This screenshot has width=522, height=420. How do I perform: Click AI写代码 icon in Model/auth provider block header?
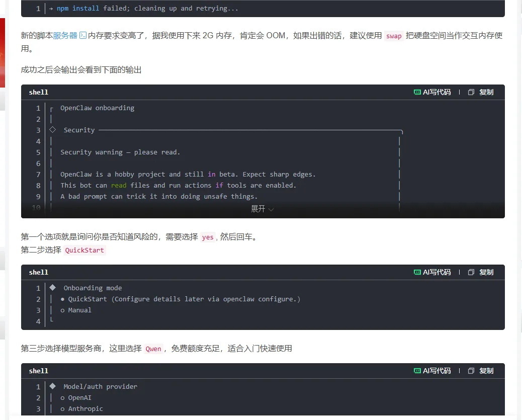point(417,371)
